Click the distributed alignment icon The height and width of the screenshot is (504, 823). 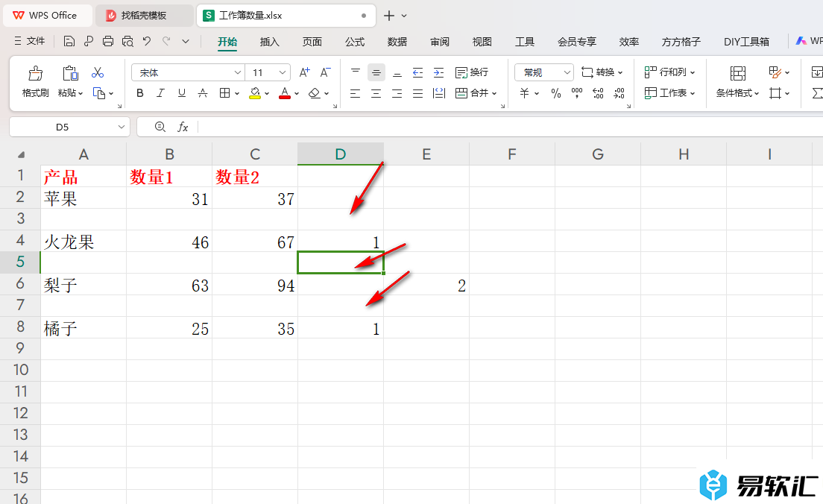(x=439, y=93)
